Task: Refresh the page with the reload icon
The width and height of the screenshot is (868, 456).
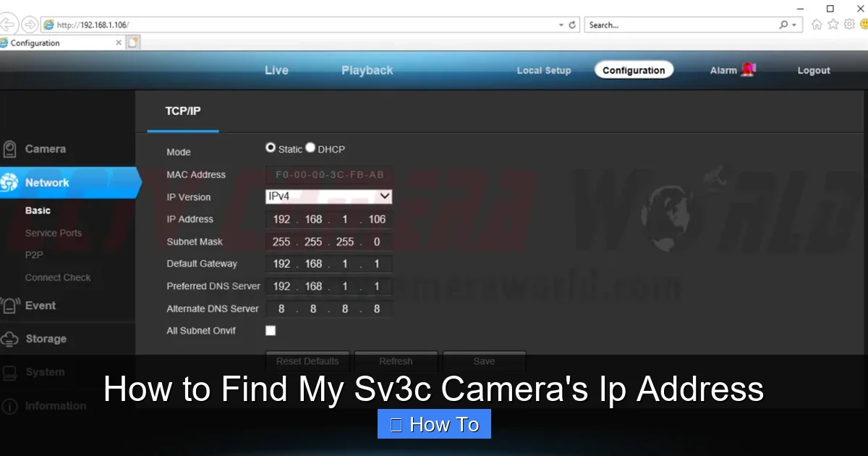Action: tap(573, 25)
